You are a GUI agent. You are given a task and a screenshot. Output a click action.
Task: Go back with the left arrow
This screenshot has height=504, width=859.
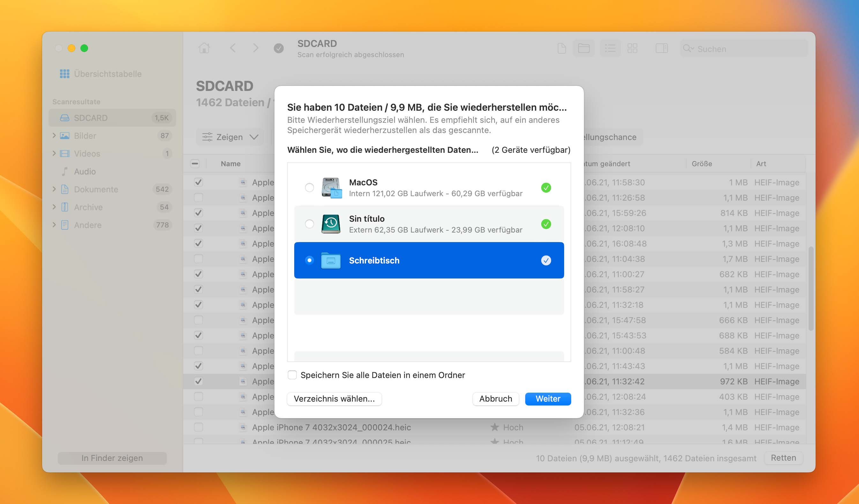point(233,48)
